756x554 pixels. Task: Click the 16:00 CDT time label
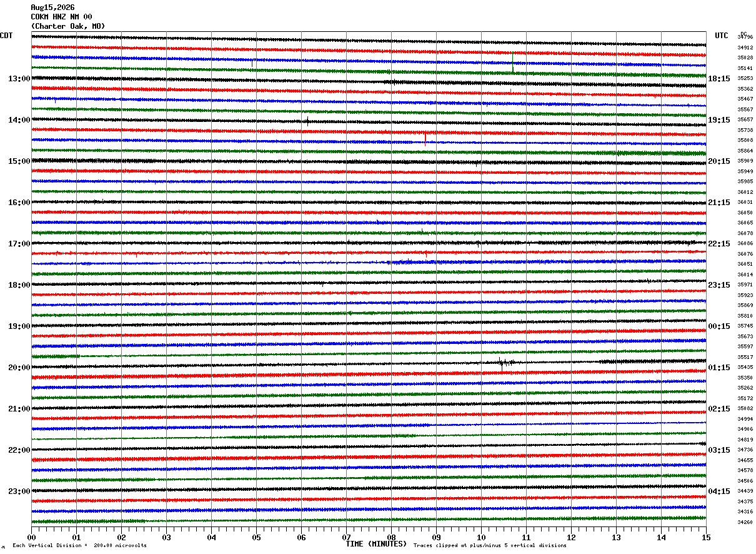[x=19, y=203]
